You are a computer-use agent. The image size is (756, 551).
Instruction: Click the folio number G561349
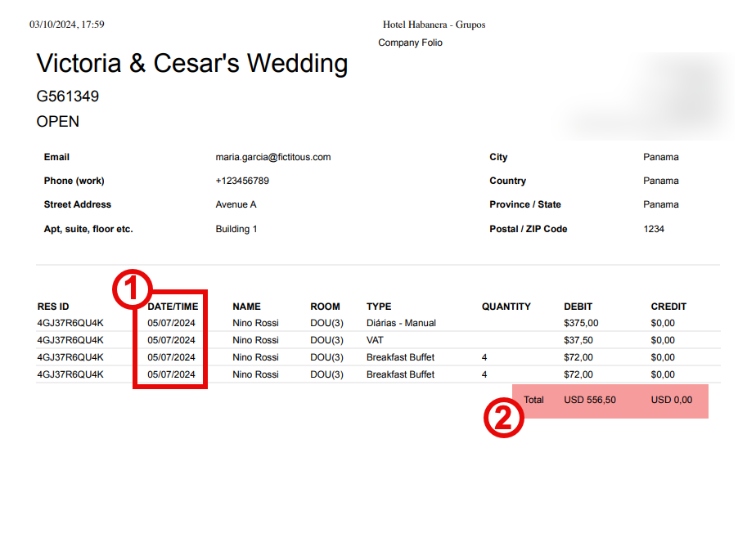(68, 96)
